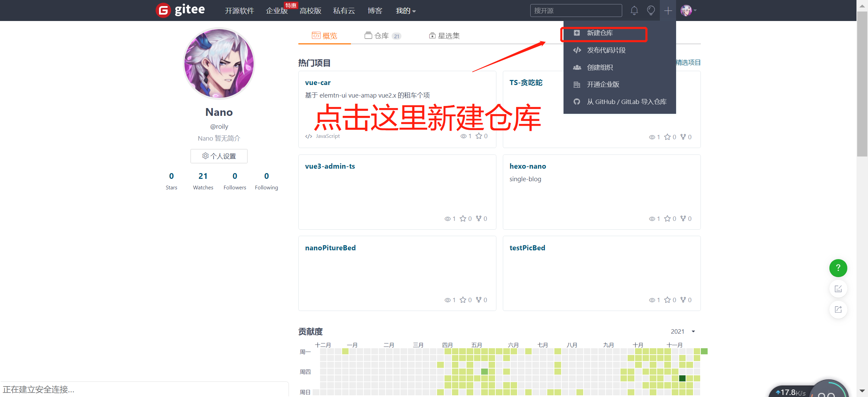Viewport: 868px width, 397px height.
Task: Click the star icon on nanoPitureBed
Action: click(x=463, y=300)
